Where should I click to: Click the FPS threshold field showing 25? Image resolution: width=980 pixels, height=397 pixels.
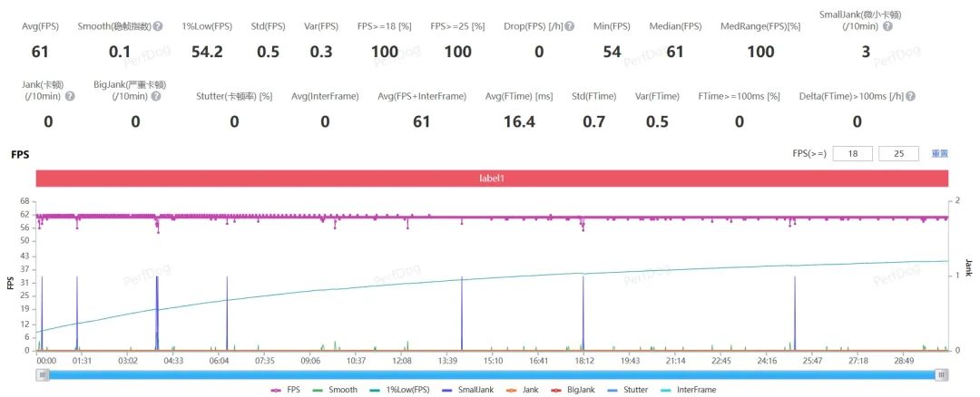coord(898,153)
